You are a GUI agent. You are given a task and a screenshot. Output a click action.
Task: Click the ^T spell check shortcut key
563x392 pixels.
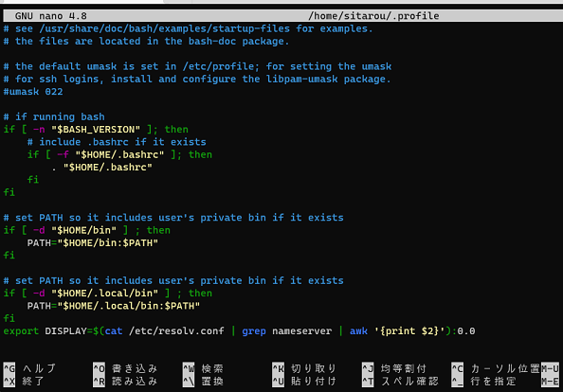(x=368, y=381)
